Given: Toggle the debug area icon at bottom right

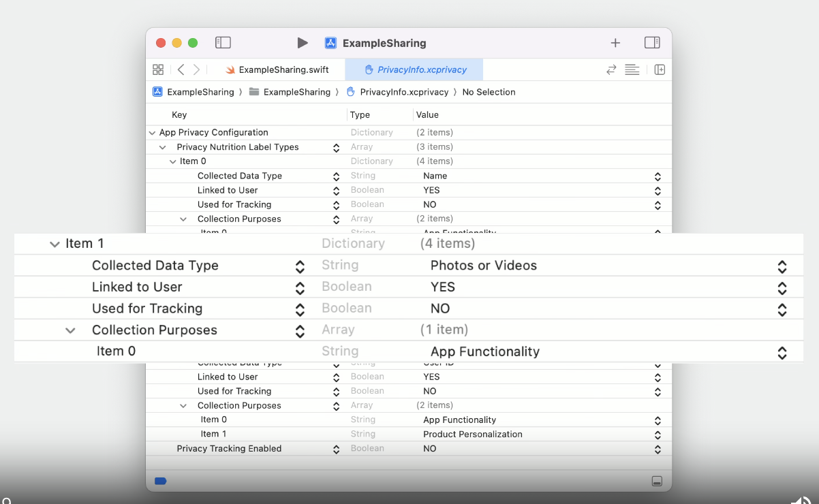Looking at the screenshot, I should coord(657,481).
